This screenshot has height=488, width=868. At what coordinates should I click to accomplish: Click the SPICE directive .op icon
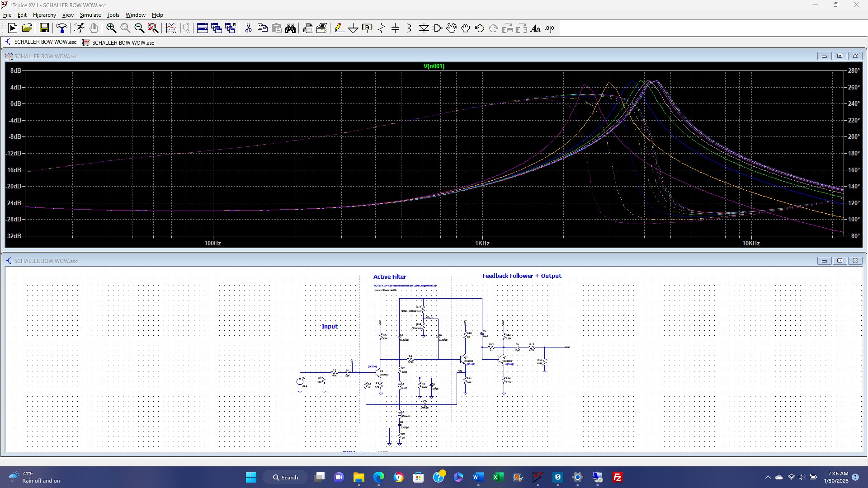[x=549, y=28]
